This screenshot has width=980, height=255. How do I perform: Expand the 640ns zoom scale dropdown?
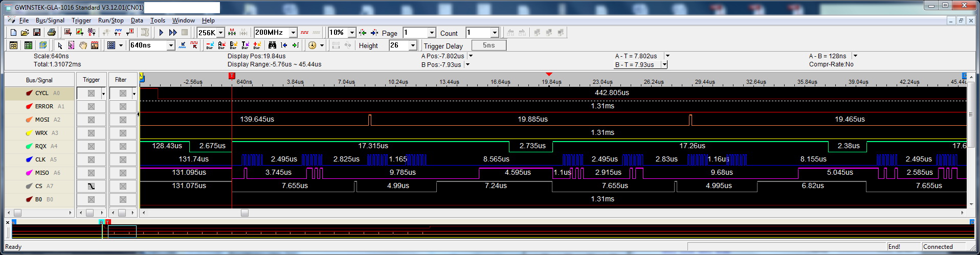pyautogui.click(x=171, y=45)
